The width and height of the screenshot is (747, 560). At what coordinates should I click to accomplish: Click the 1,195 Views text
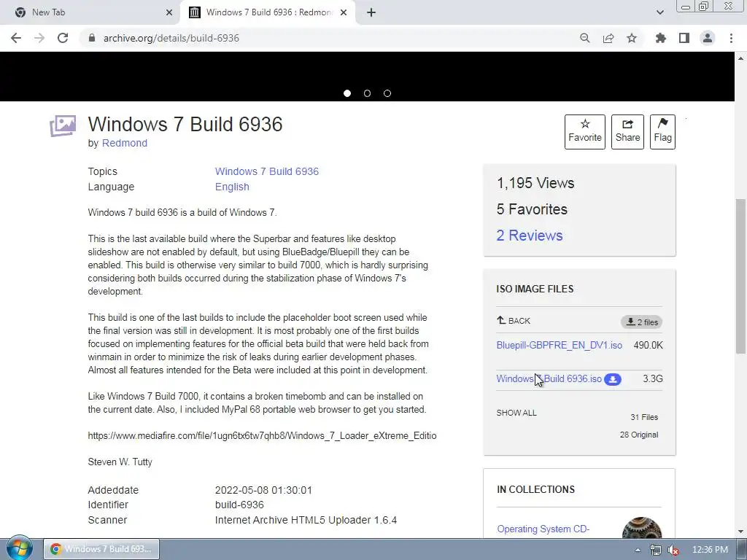coord(535,183)
